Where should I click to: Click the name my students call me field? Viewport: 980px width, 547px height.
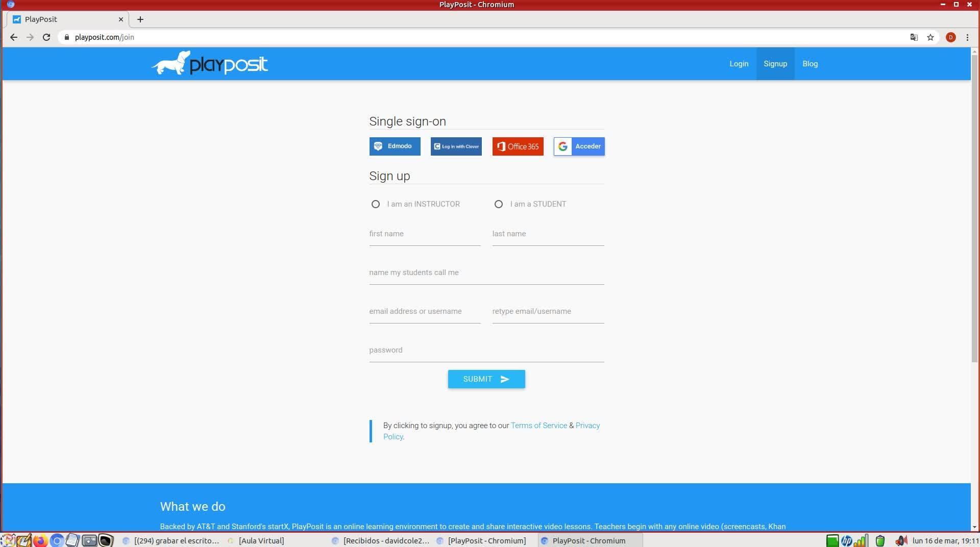tap(486, 273)
